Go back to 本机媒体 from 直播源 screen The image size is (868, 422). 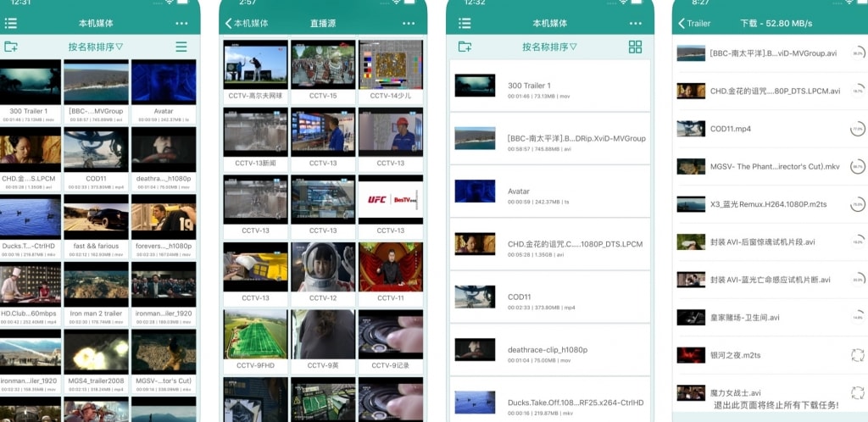pyautogui.click(x=247, y=23)
